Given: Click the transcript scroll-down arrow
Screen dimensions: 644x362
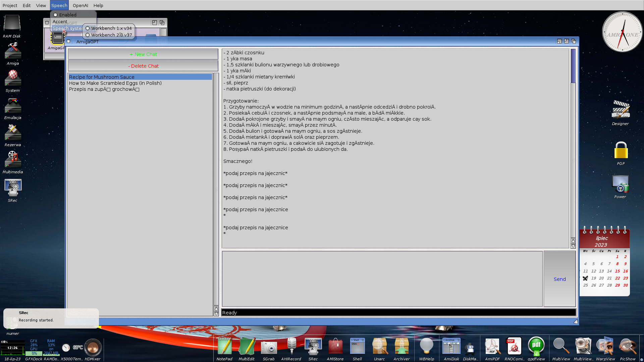Looking at the screenshot, I should coord(573,246).
